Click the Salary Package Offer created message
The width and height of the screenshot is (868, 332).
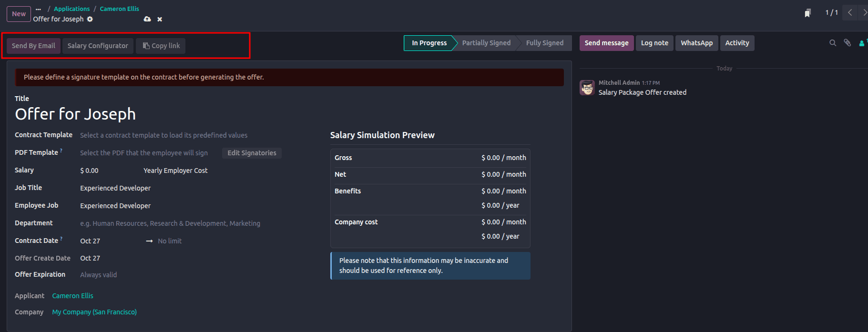coord(643,92)
